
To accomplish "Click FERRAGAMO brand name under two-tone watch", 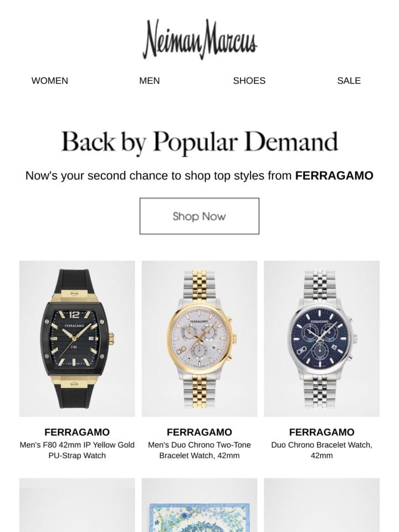I will [x=199, y=432].
